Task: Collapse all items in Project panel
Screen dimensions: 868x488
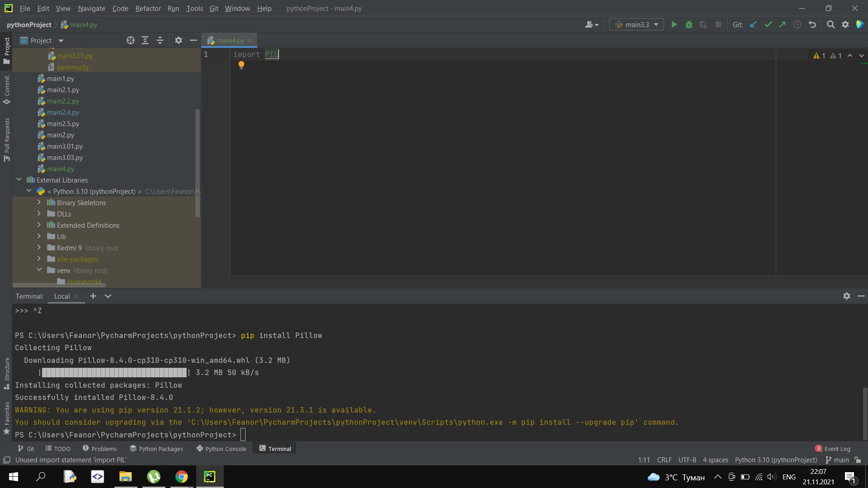Action: coord(160,41)
